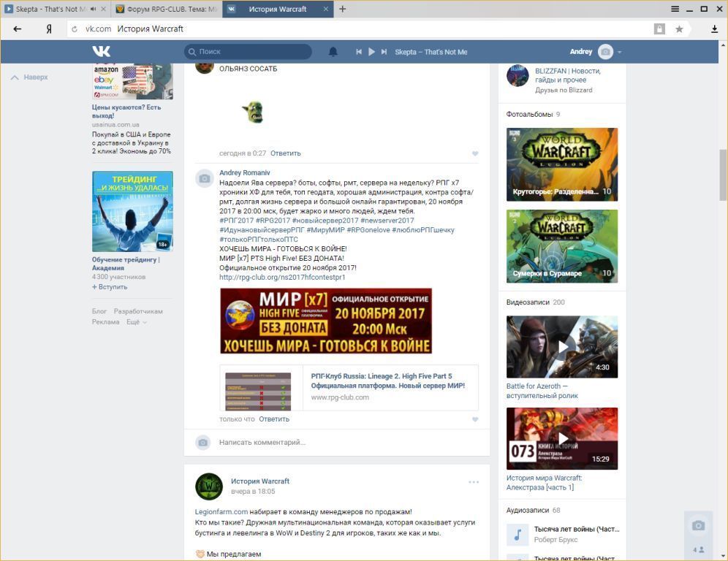This screenshot has width=728, height=561.
Task: Expand the Ещё footer dropdown
Action: click(137, 322)
